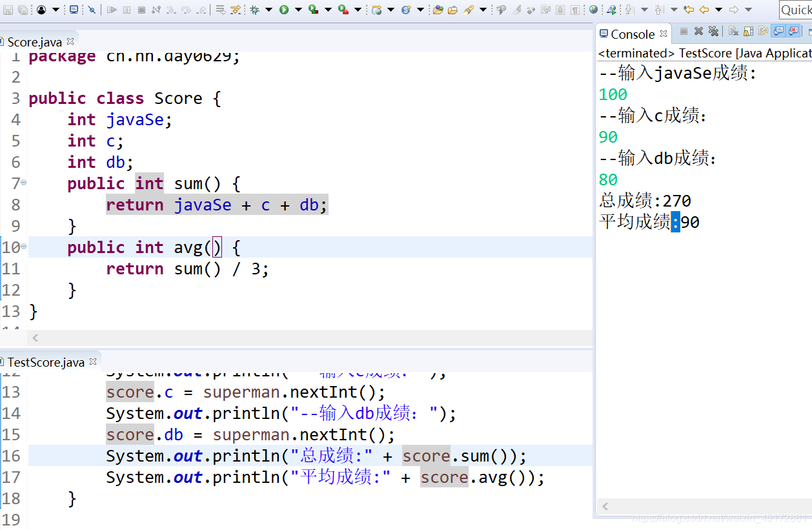Toggle Block Selection Mode icon
Screen dimensions: 812x530
pyautogui.click(x=560, y=10)
